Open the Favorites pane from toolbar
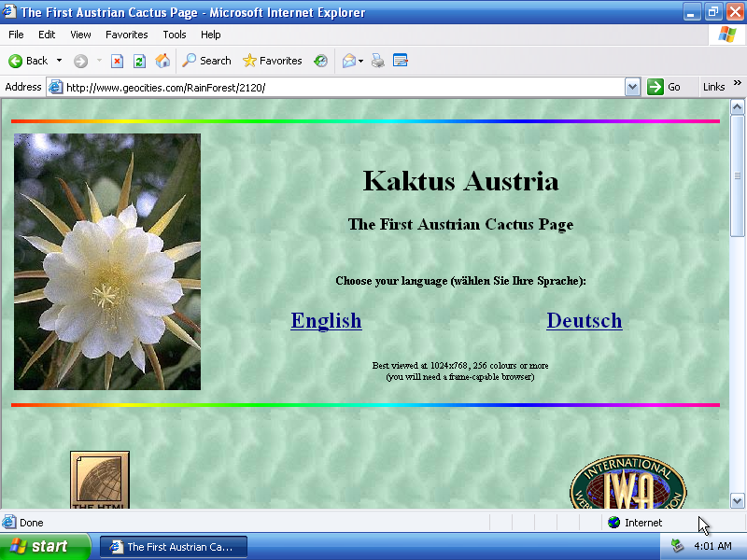The height and width of the screenshot is (560, 747). click(x=272, y=61)
